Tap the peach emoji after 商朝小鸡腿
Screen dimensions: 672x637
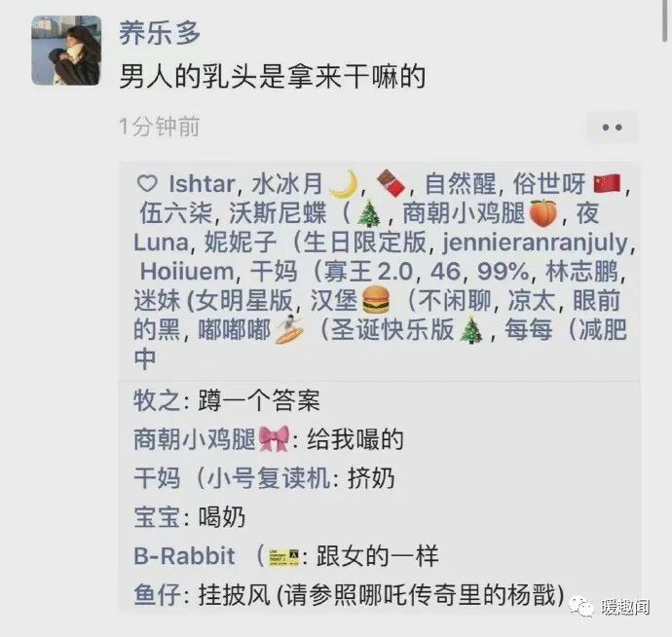[x=543, y=213]
